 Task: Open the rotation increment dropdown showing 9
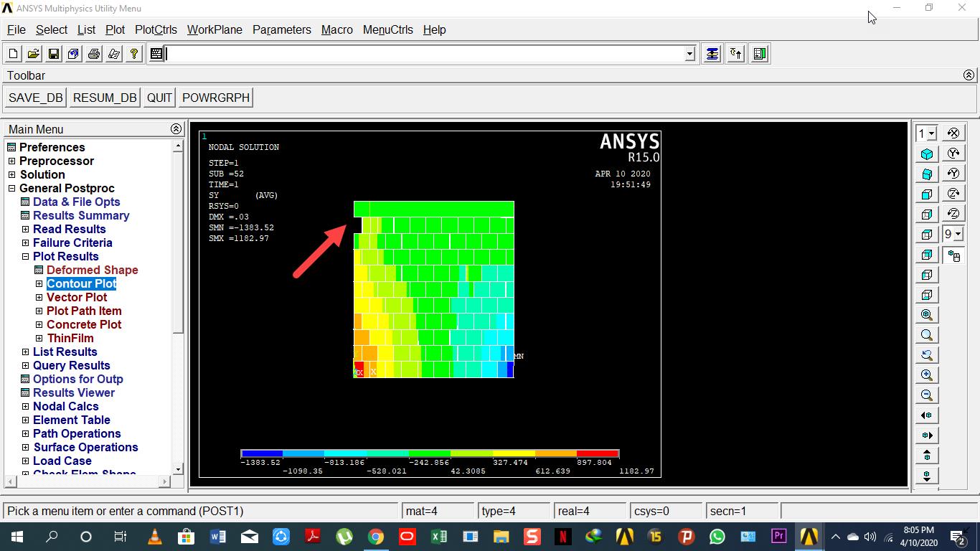958,235
